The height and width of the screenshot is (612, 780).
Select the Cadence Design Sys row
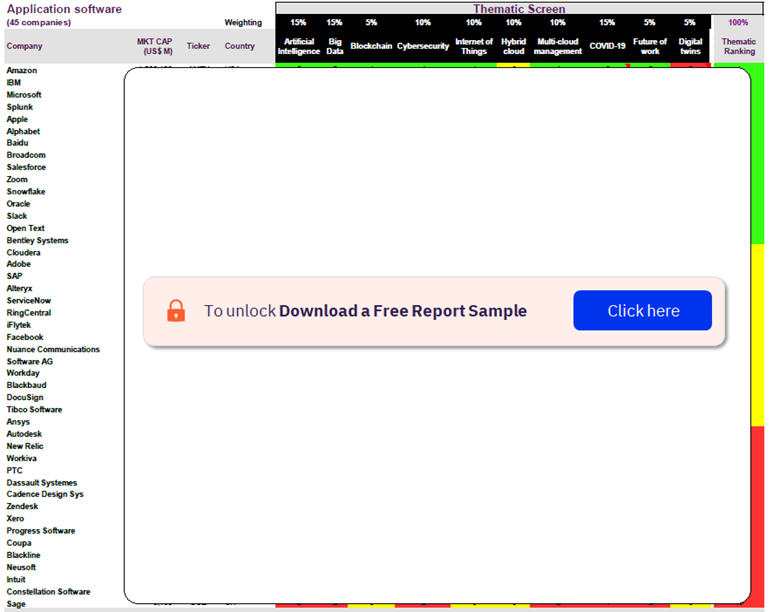coord(45,494)
